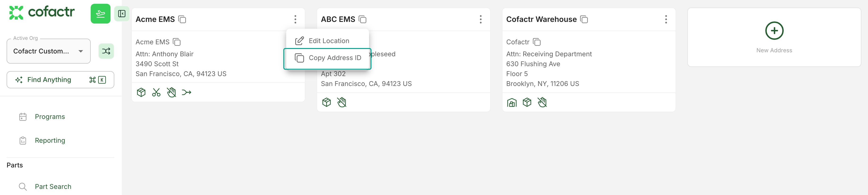
Task: Open the Find Anything search box
Action: [x=60, y=80]
